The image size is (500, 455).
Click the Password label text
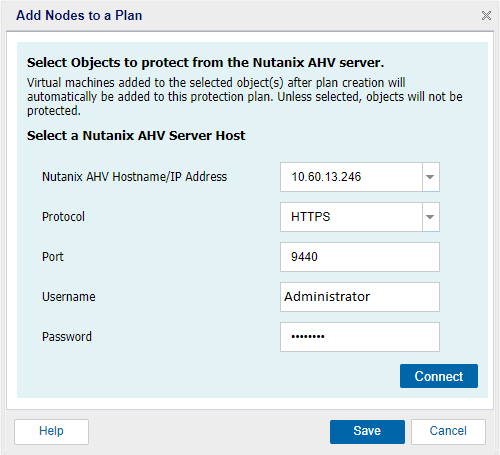(67, 337)
